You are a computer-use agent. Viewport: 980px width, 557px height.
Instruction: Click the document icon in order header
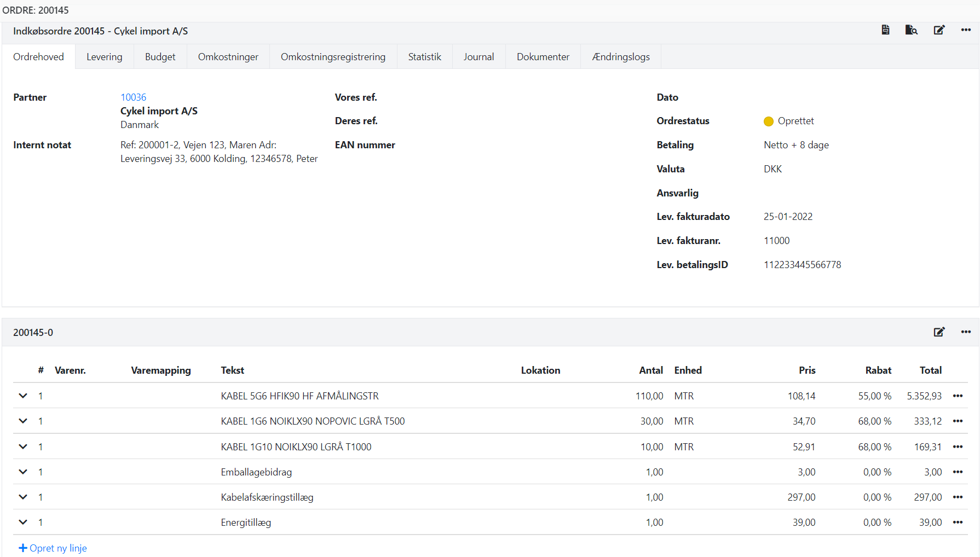[885, 30]
